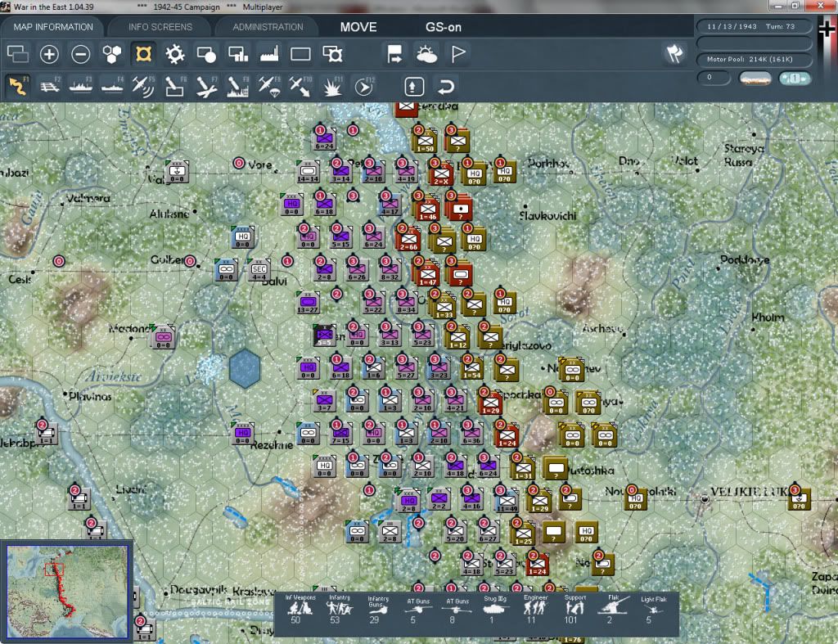Click the Light Flak 5 entry

tap(653, 610)
